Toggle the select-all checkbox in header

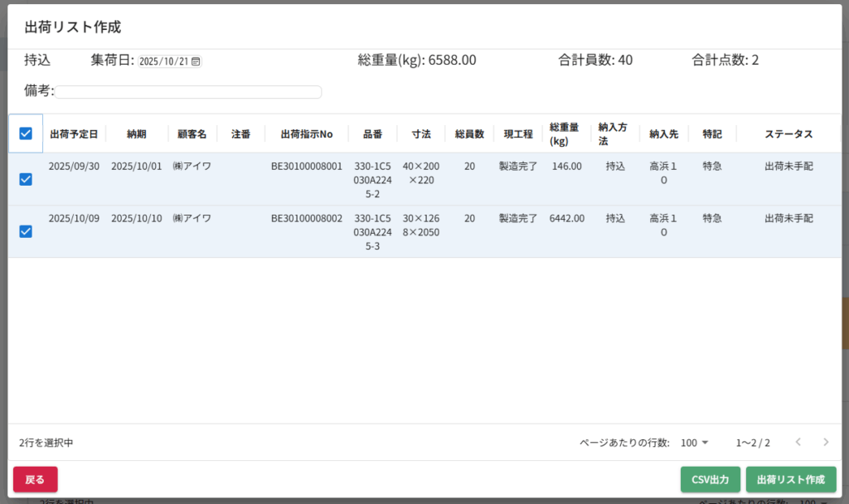pos(26,133)
